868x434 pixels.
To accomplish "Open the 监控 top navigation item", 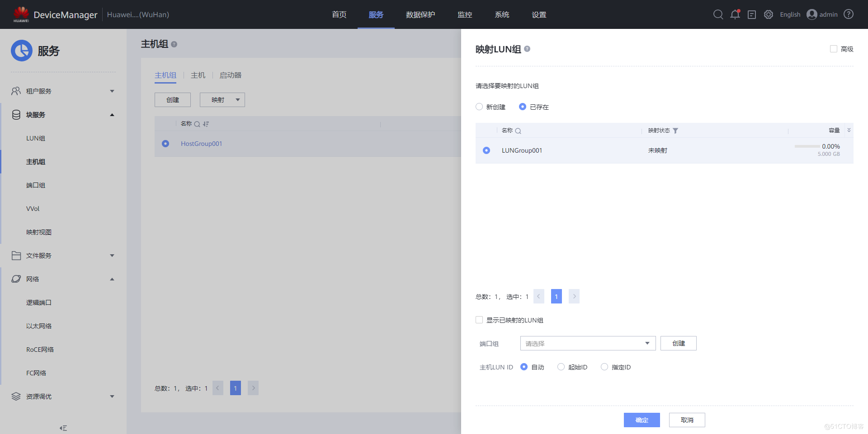I will pyautogui.click(x=465, y=14).
